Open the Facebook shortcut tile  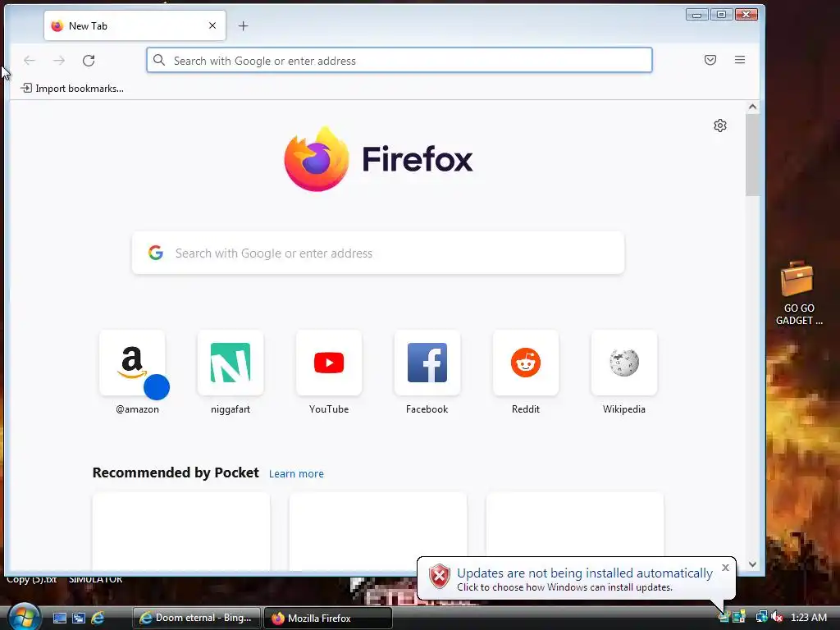[x=427, y=363]
